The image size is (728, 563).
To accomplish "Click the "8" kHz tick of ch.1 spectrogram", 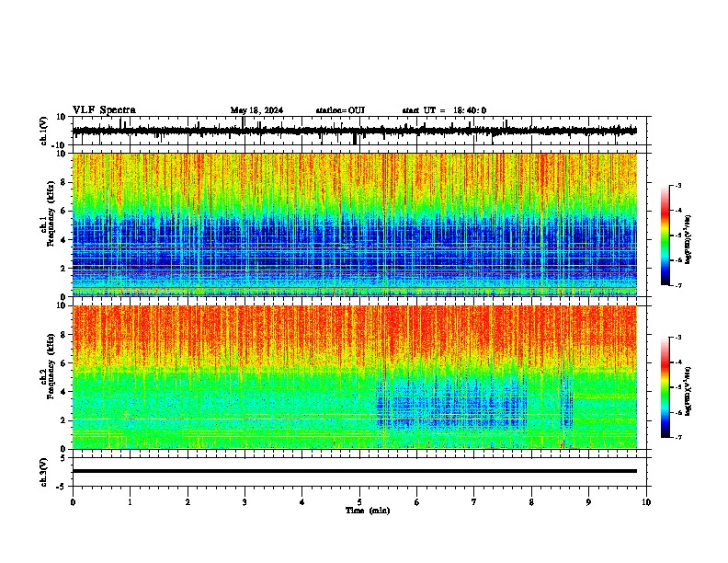I will point(63,182).
